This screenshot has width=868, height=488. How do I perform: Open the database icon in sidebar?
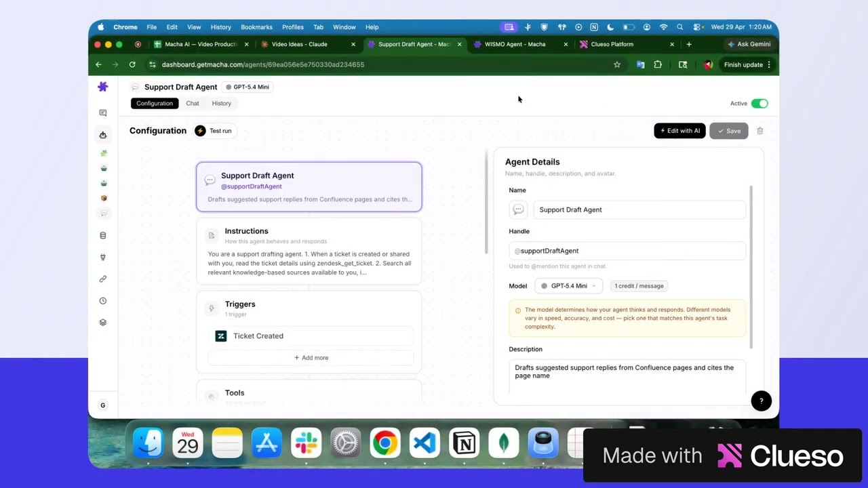pyautogui.click(x=103, y=236)
